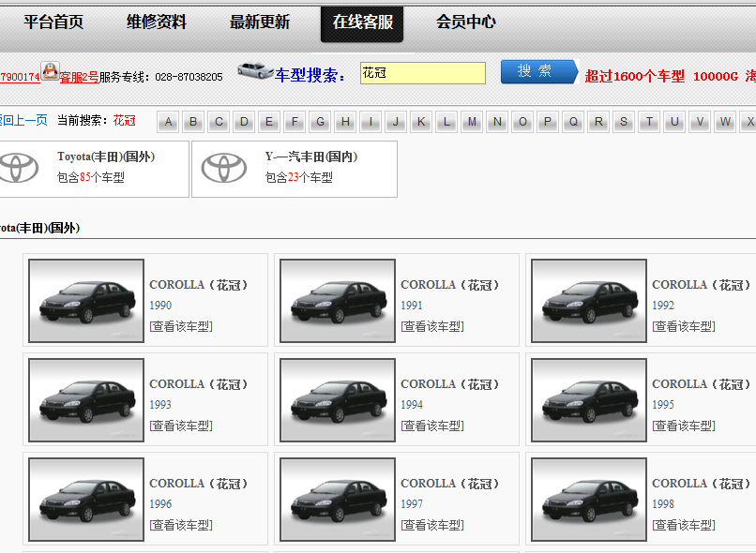
Task: Filter by letter G
Action: coord(320,122)
